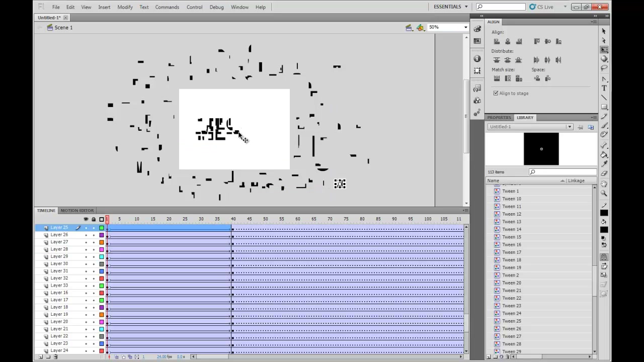
Task: Click the stroke color swatch in Tools
Action: click(x=604, y=212)
